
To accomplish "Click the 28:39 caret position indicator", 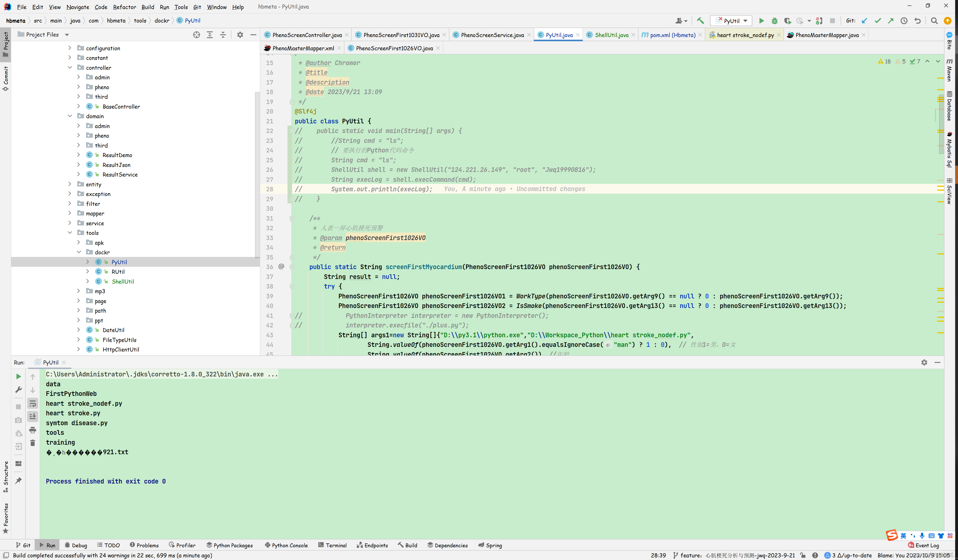I will click(658, 555).
